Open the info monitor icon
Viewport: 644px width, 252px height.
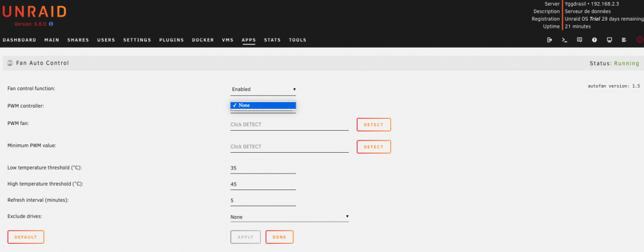click(x=609, y=40)
